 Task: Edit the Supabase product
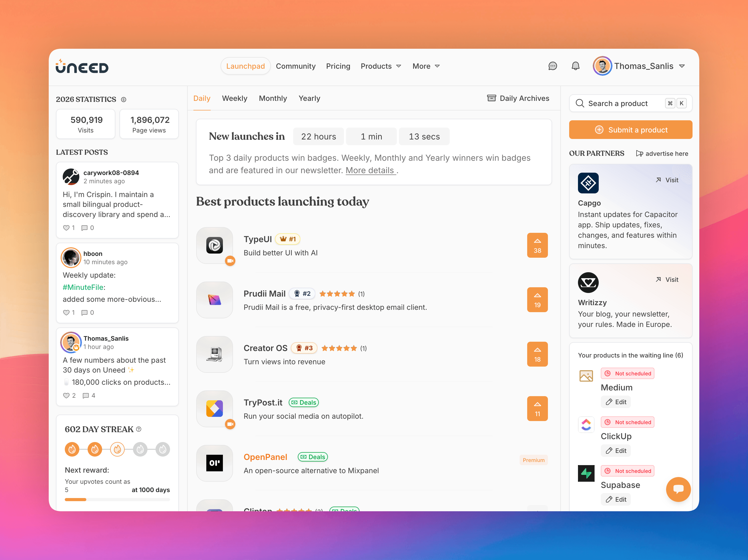pos(616,500)
